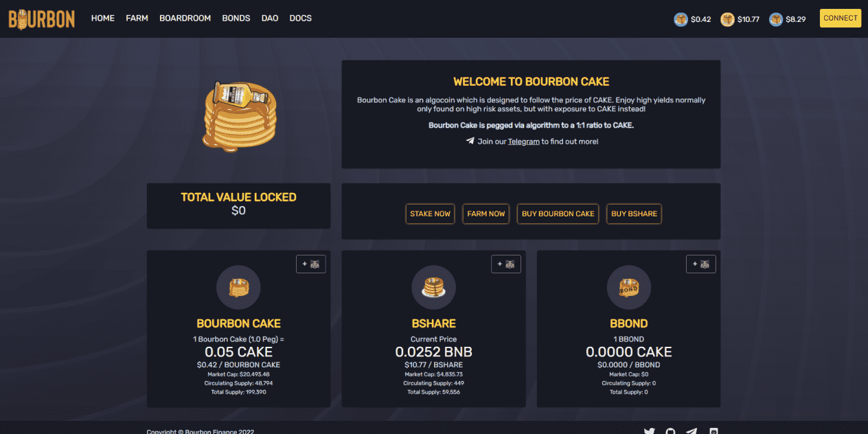Click 'Market Cap: $20,493.48' text
Image resolution: width=868 pixels, height=434 pixels.
coord(238,374)
